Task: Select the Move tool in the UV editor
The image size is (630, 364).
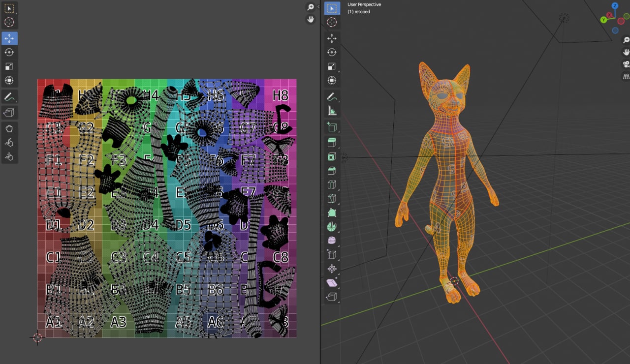Action: tap(9, 38)
